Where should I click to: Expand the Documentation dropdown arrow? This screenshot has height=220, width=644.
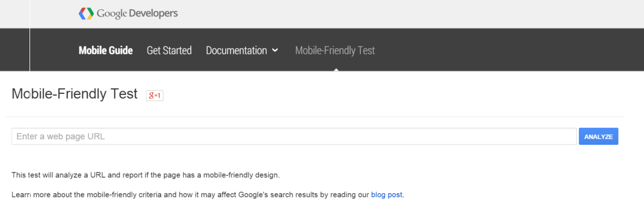click(275, 50)
